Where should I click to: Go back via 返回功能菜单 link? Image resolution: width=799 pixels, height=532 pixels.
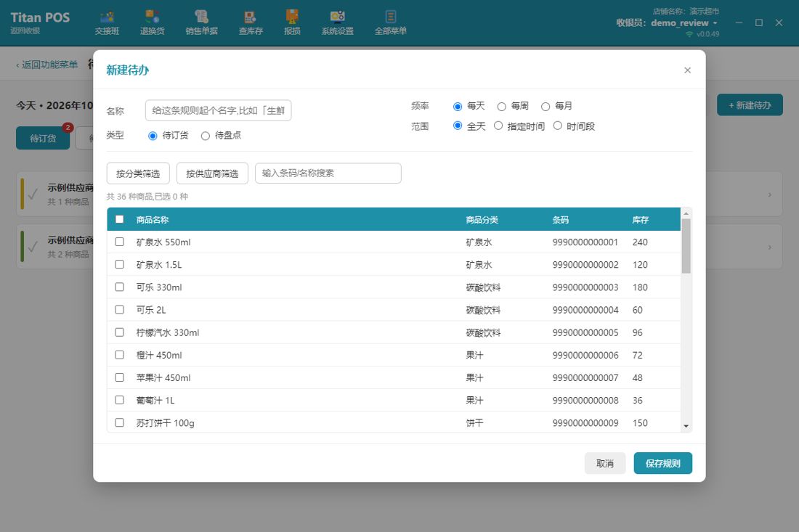coord(47,65)
